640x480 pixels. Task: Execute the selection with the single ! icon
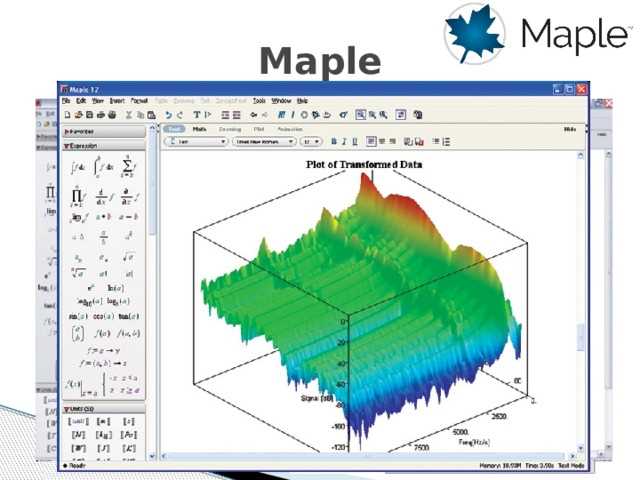(x=293, y=115)
